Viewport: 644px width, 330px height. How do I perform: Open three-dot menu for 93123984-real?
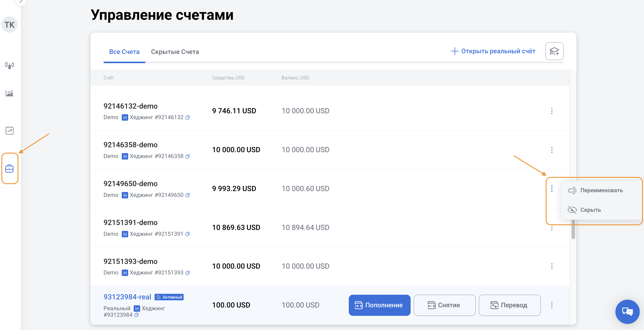click(x=552, y=305)
